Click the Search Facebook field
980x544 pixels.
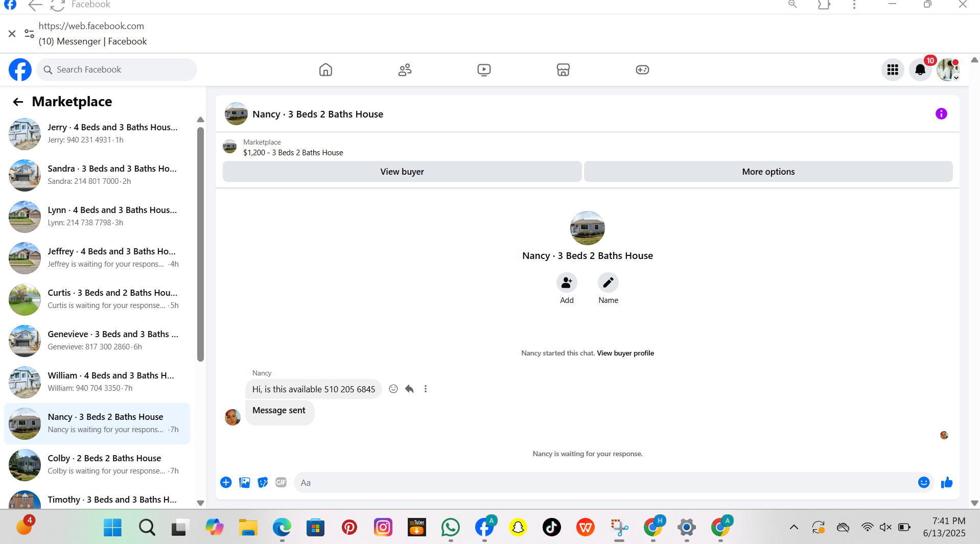[116, 69]
